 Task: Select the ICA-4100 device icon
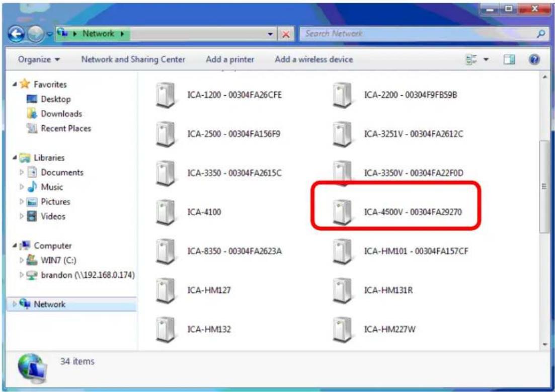(x=166, y=212)
